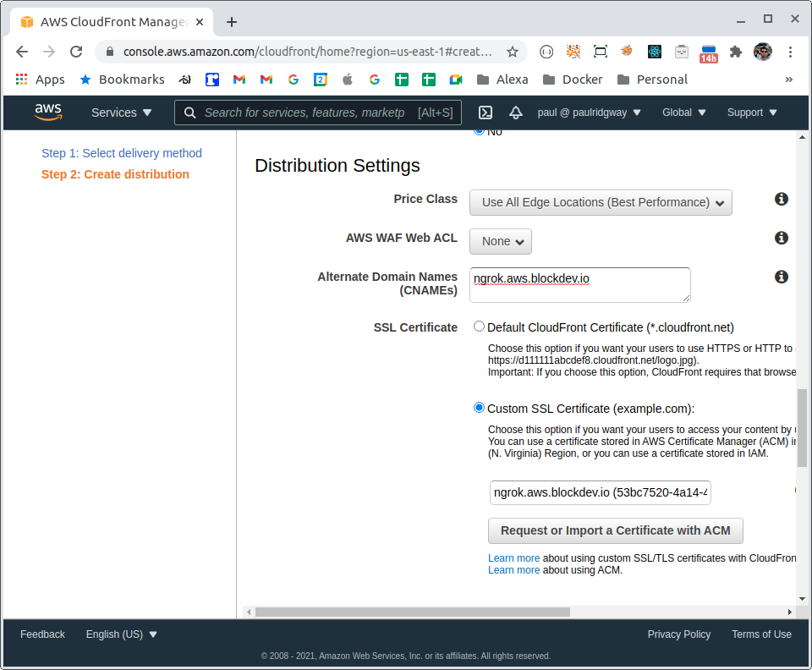Viewport: 812px width, 670px height.
Task: Open the first Gmail bookmark icon
Action: pyautogui.click(x=239, y=80)
